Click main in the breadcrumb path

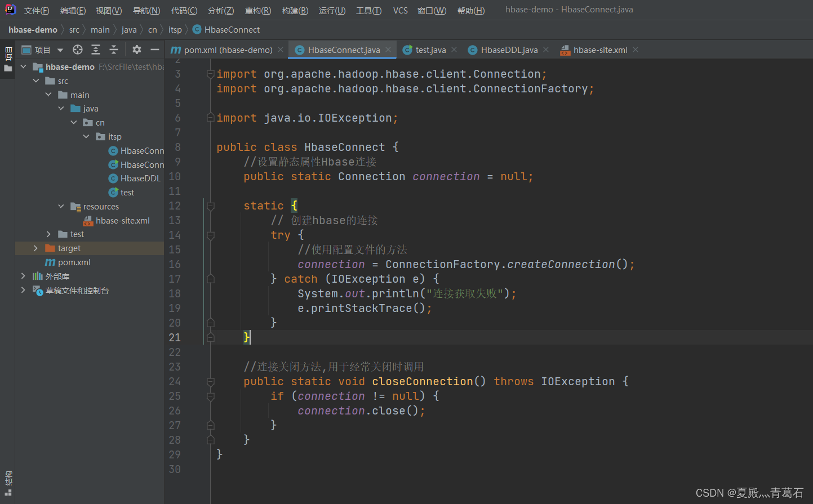(100, 30)
